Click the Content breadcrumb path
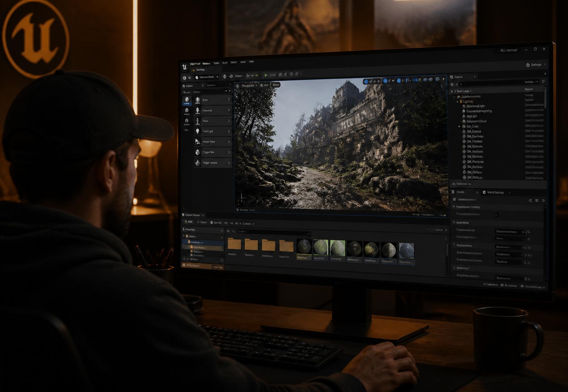568x392 pixels. (246, 224)
